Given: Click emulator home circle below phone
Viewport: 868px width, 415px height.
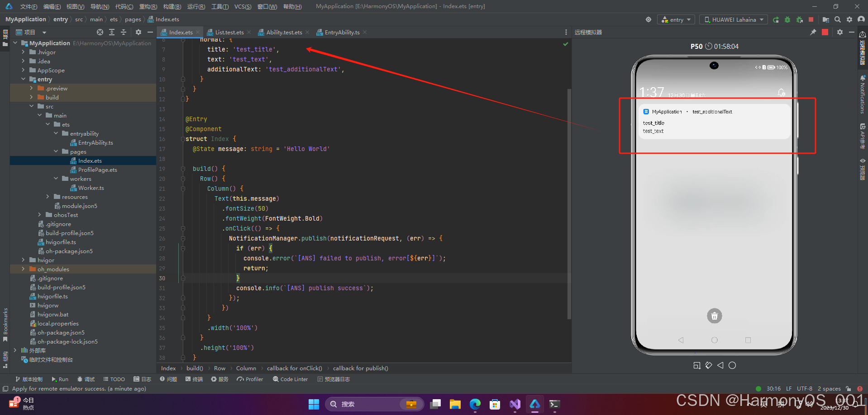Looking at the screenshot, I should (732, 365).
